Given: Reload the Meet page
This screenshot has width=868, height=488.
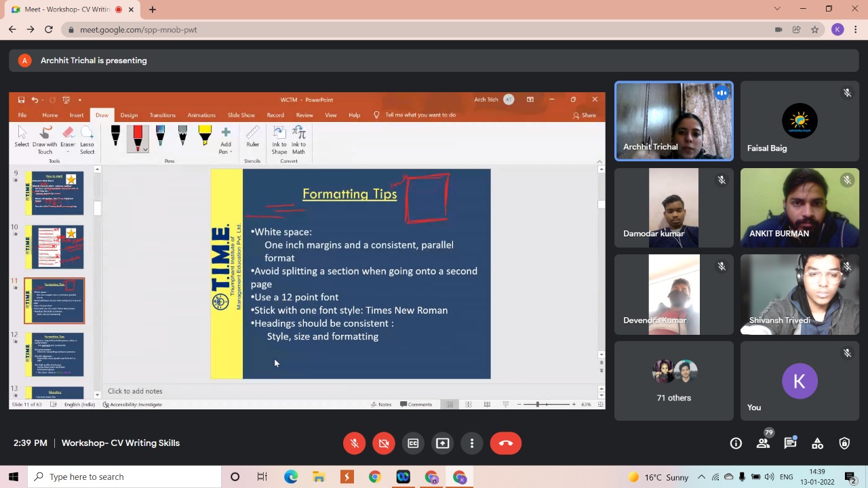Looking at the screenshot, I should 49,30.
